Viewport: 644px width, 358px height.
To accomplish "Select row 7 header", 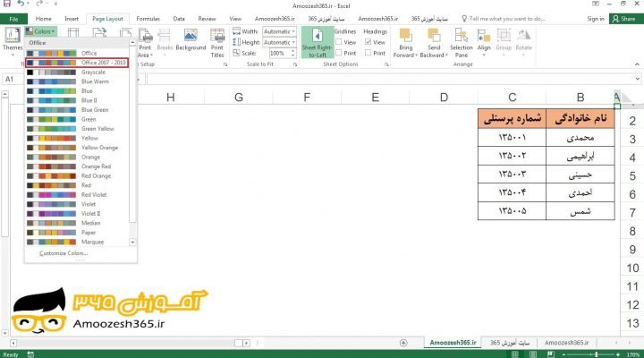I will (x=632, y=212).
